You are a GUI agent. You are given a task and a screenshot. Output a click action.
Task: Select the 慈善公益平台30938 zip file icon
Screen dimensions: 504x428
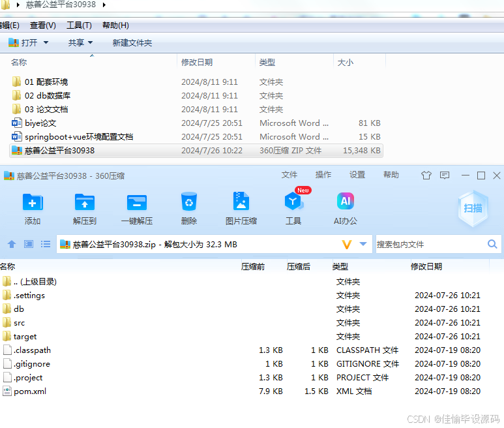(16, 150)
